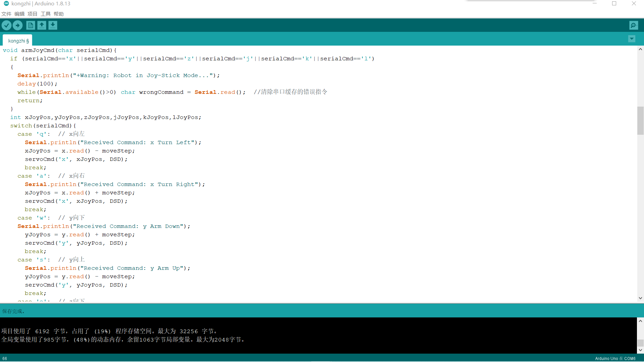644x362 pixels.
Task: Save the sketch with the downward arrow icon
Action: [x=53, y=25]
